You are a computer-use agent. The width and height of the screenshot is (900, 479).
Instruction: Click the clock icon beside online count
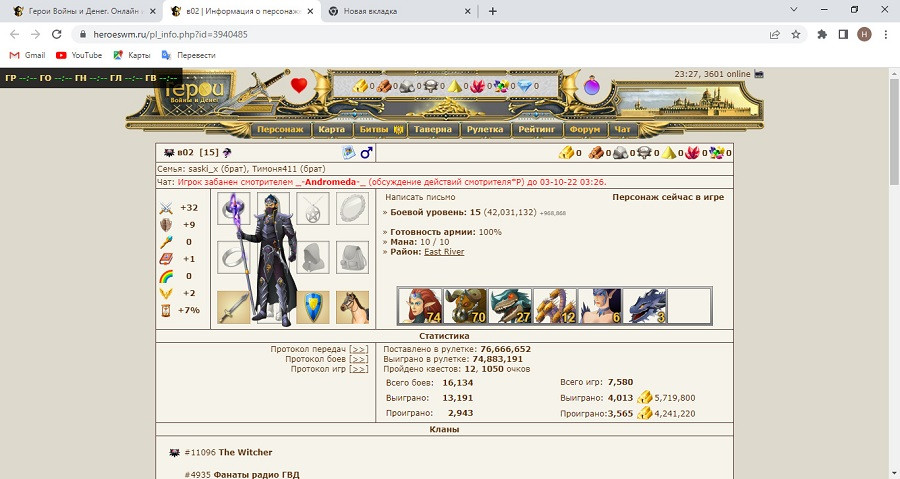[759, 74]
